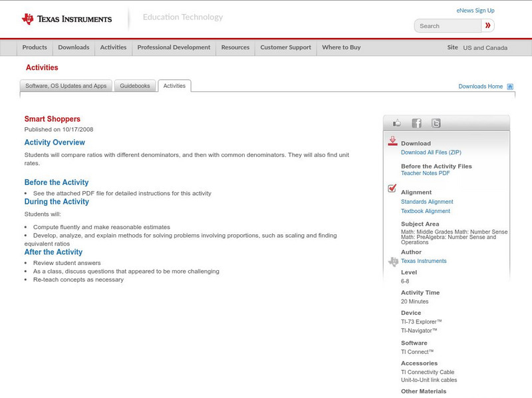This screenshot has height=398, width=532.
Task: Click the Download All Files (ZIP) link
Action: coord(431,152)
